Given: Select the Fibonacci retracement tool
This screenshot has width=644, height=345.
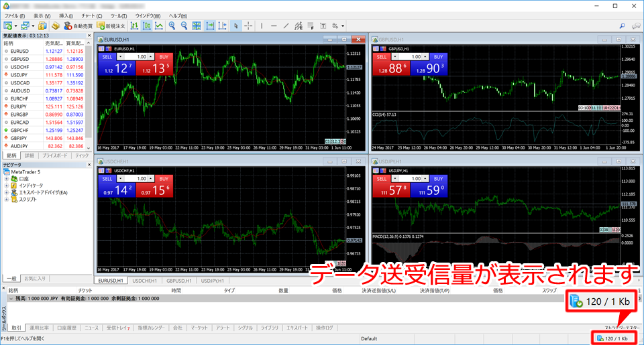Looking at the screenshot, I should pyautogui.click(x=311, y=26).
